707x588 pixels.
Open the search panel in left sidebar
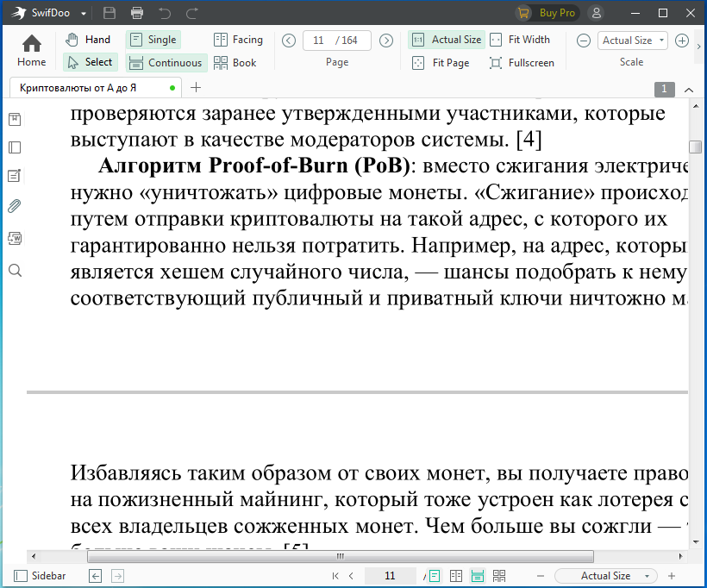pos(14,271)
